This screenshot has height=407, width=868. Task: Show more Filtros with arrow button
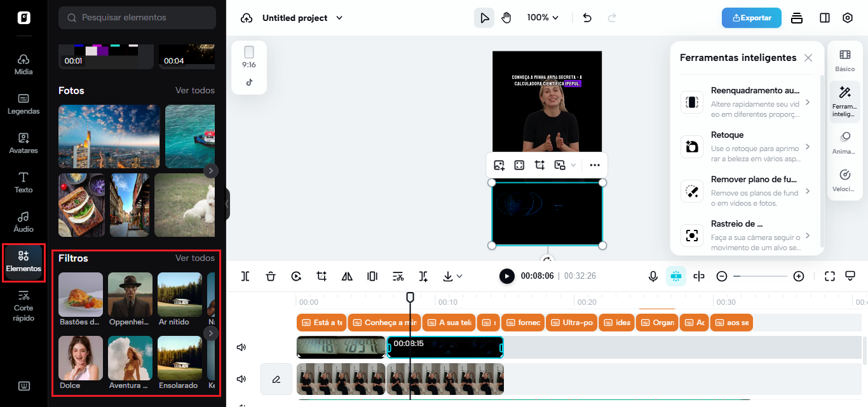211,333
